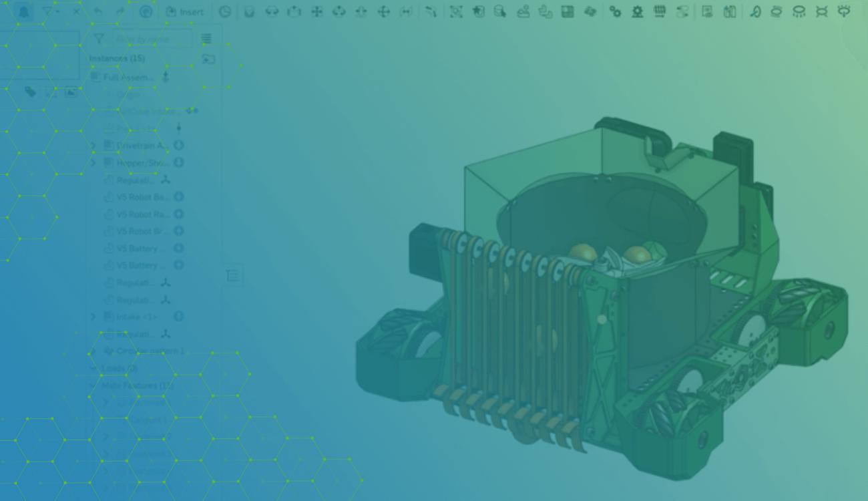The width and height of the screenshot is (868, 501).
Task: Click the notifications bell icon
Action: (23, 11)
